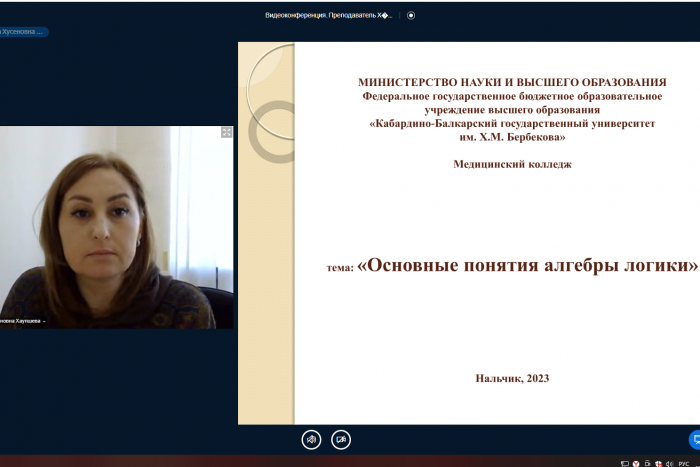
Task: Select the participant tag ending in Хусеновна
Action: coord(23,32)
